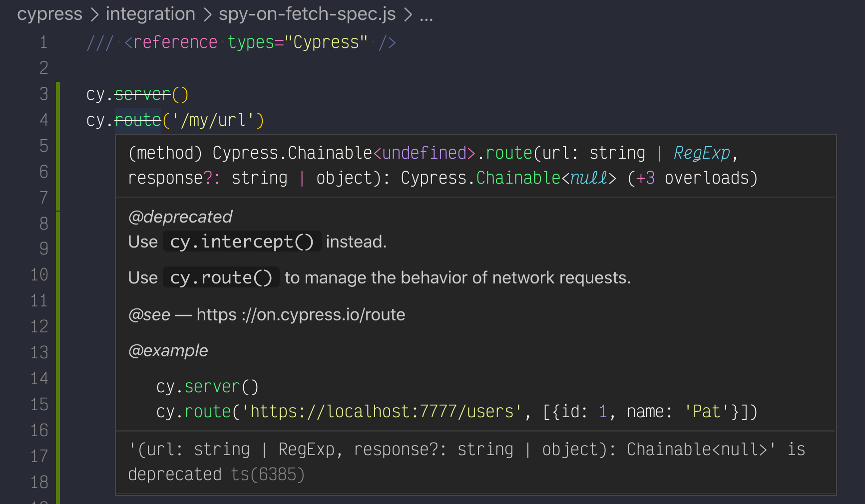Screen dimensions: 865x504
Task: Click the @see tag in the hover
Action: pyautogui.click(x=149, y=314)
